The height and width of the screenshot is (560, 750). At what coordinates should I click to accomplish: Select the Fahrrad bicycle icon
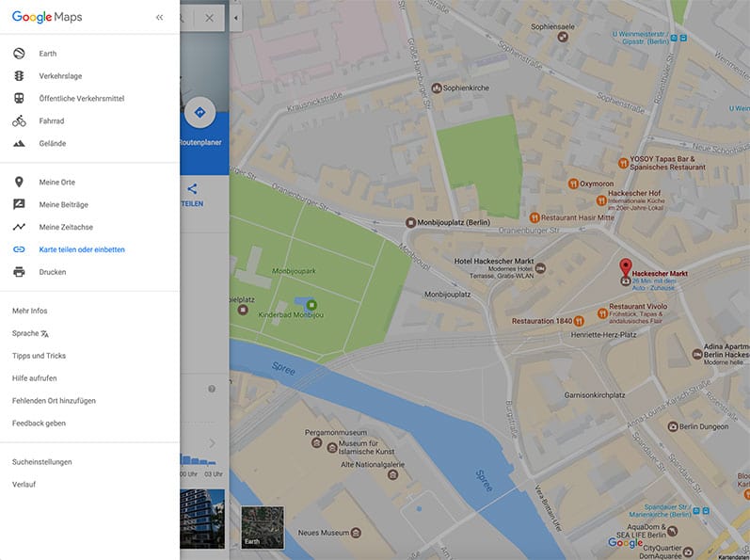[19, 121]
